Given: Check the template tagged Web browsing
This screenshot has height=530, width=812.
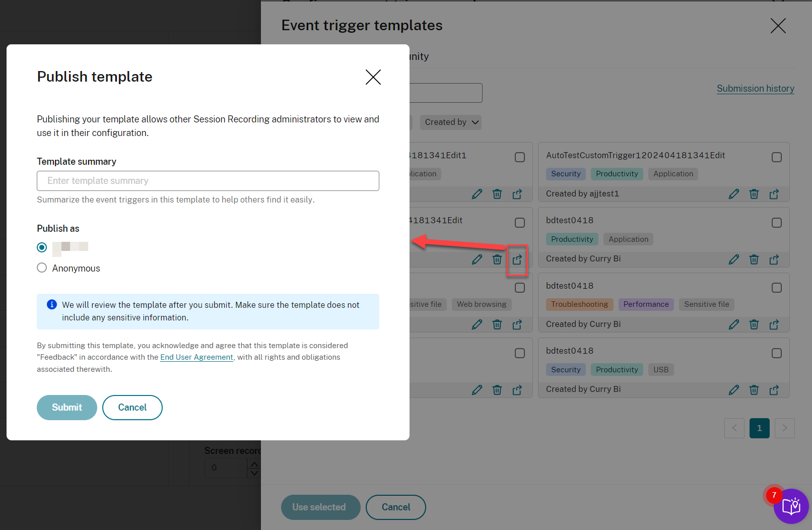Looking at the screenshot, I should tap(520, 288).
